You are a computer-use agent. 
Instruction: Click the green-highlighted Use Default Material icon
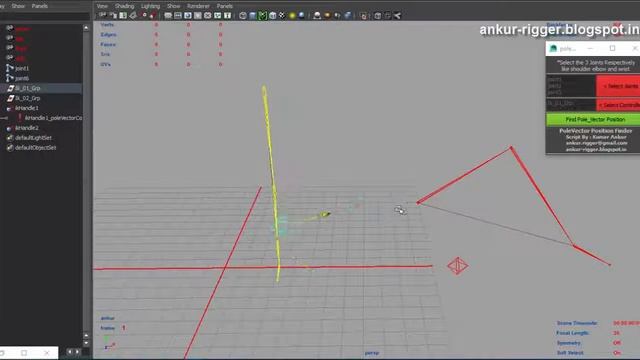pos(262,16)
